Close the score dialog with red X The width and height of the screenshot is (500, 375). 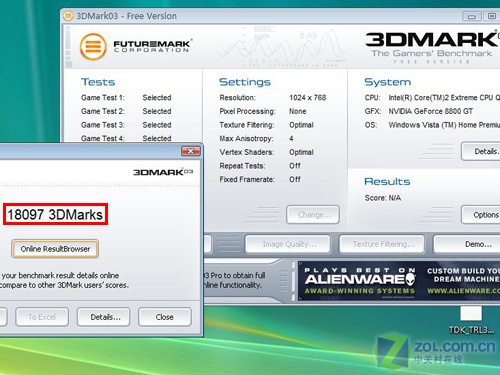(x=191, y=151)
